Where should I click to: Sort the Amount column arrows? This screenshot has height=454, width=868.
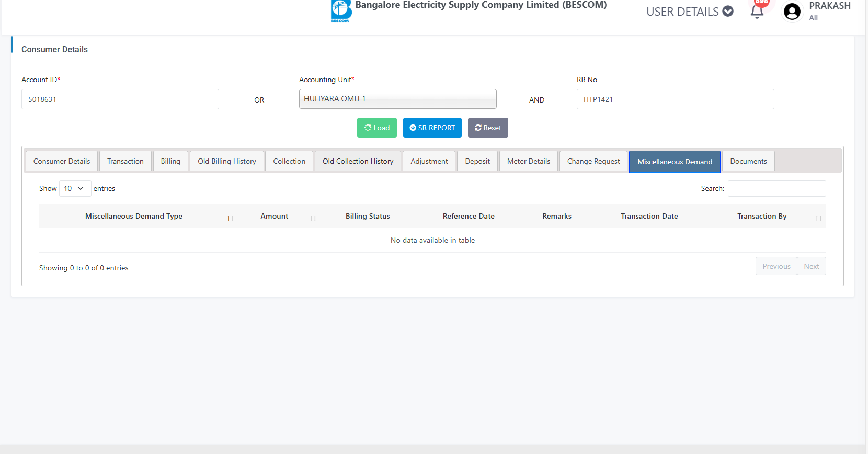(x=313, y=218)
